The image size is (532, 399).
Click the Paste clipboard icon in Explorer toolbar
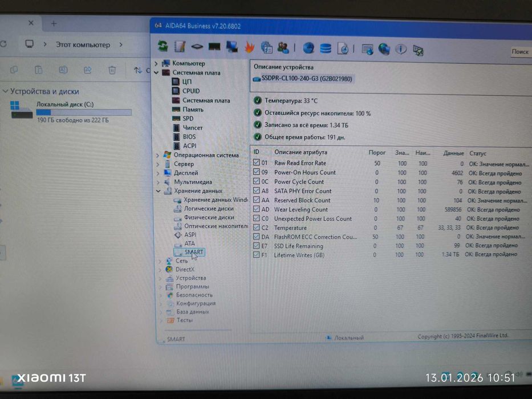coord(39,70)
